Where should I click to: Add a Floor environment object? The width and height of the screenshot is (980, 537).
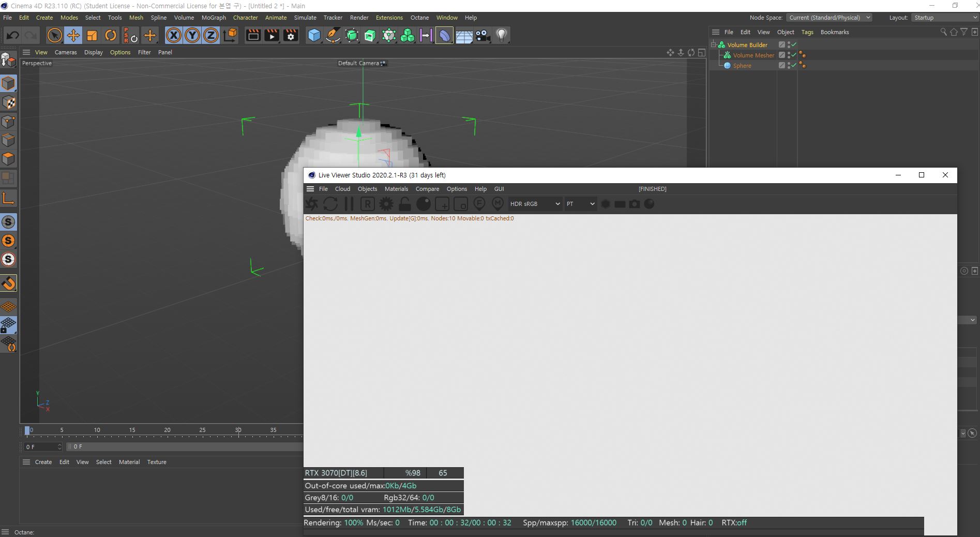point(464,35)
